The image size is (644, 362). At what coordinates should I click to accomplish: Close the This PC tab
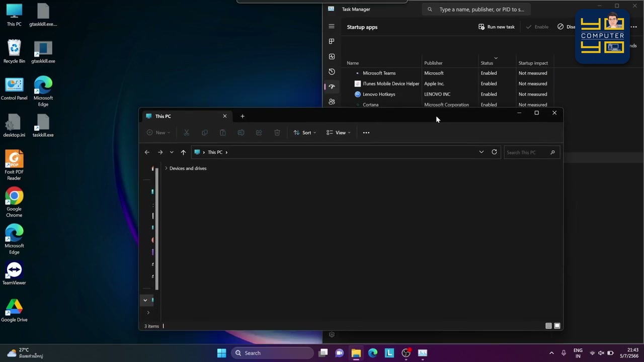(x=225, y=116)
